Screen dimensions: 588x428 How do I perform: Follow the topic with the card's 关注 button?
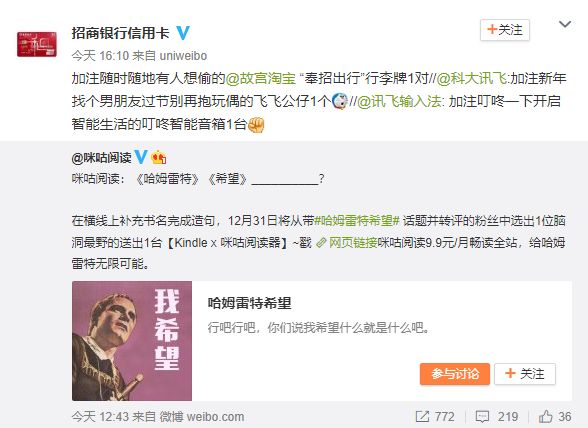coord(525,374)
